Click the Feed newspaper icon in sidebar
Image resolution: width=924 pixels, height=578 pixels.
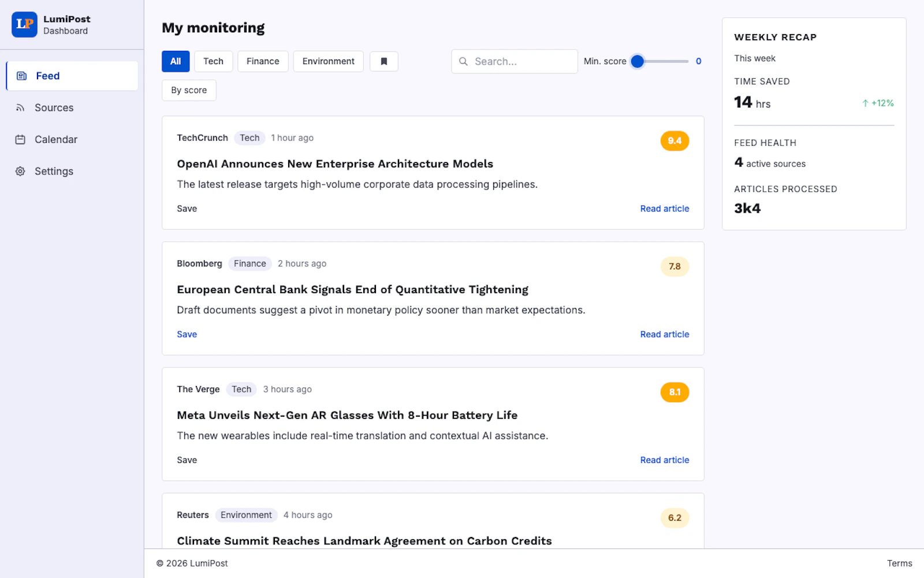(21, 76)
